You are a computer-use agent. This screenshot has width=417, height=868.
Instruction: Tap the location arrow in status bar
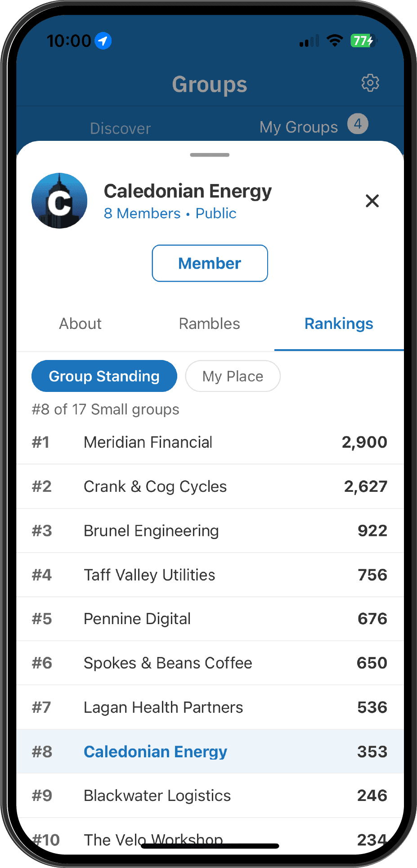pyautogui.click(x=103, y=41)
